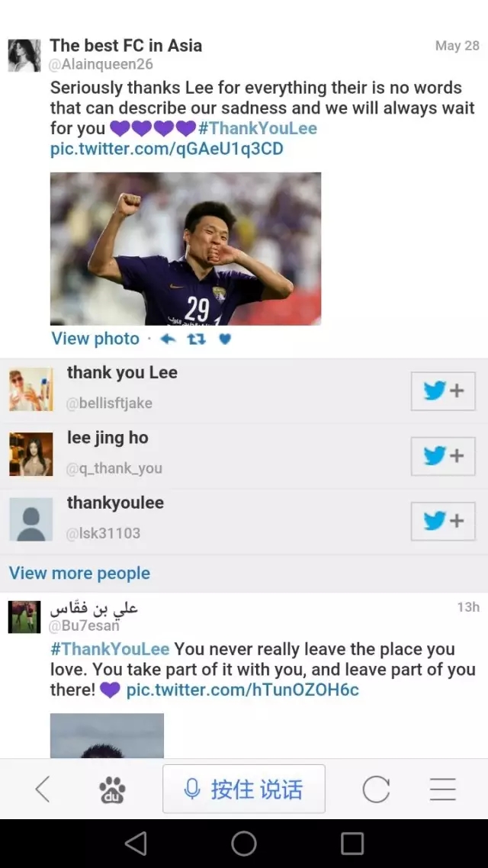Viewport: 488px width, 868px height.
Task: Open the browser hamburger menu
Action: coord(442,789)
